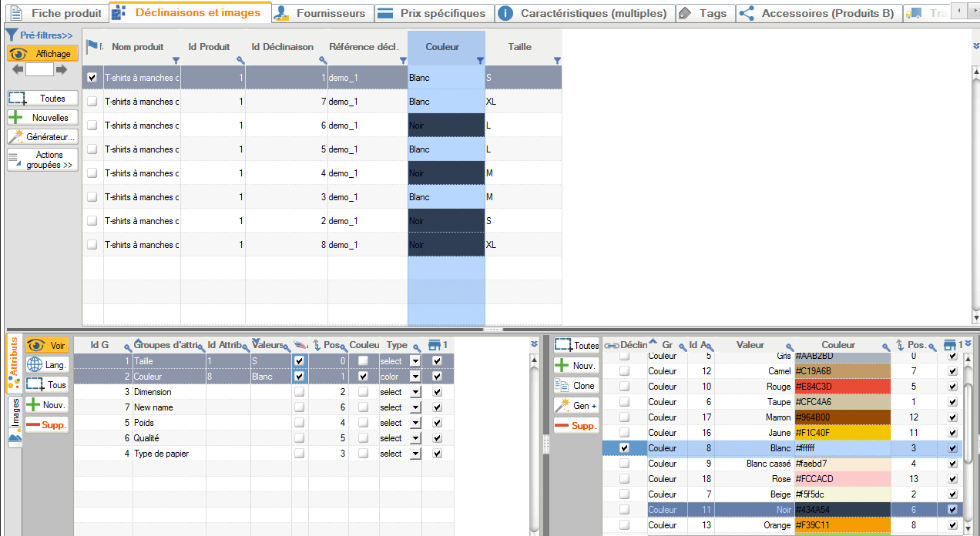Viewport: 980px width, 536px height.
Task: Expand the Actions groupées menu
Action: 42,160
